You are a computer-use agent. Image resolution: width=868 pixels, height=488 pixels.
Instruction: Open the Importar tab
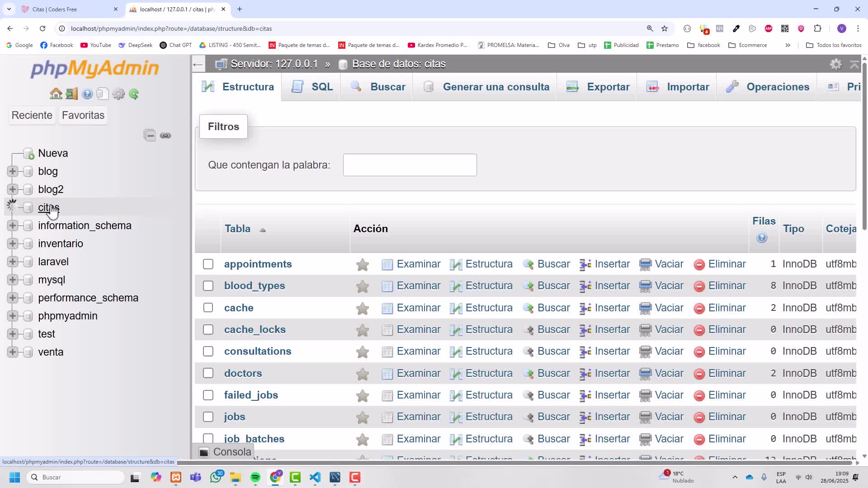[677, 87]
